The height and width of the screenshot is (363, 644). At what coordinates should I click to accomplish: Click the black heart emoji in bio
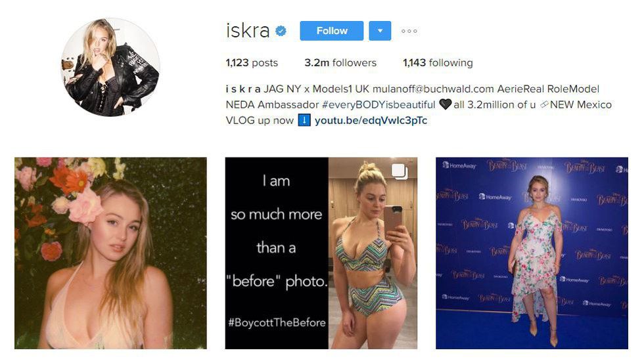446,104
